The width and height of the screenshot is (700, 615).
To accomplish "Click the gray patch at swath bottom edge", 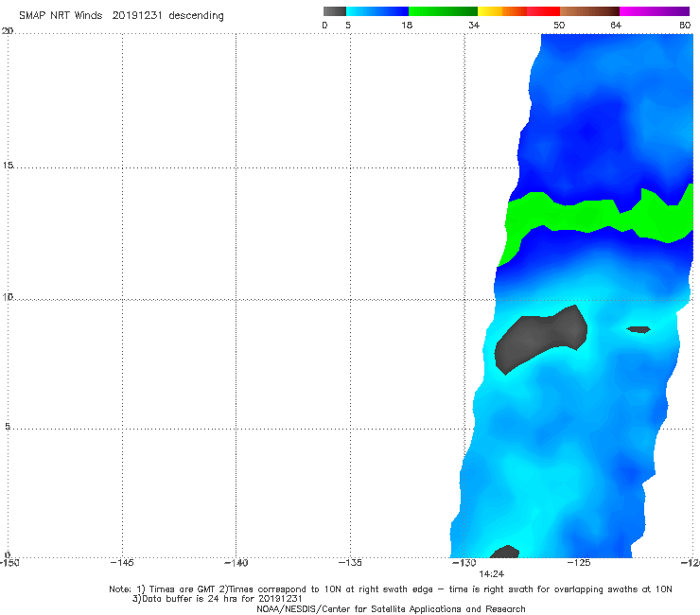I will 505,552.
